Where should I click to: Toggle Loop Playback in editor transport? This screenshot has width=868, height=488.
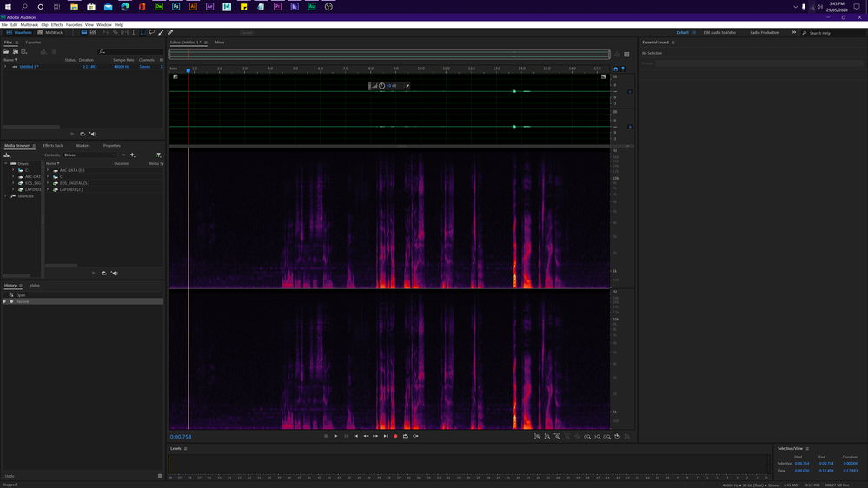tap(405, 436)
